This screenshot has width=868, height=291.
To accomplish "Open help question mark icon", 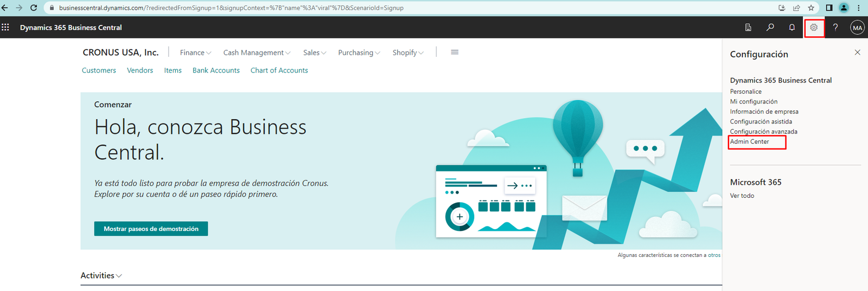I will tap(835, 27).
